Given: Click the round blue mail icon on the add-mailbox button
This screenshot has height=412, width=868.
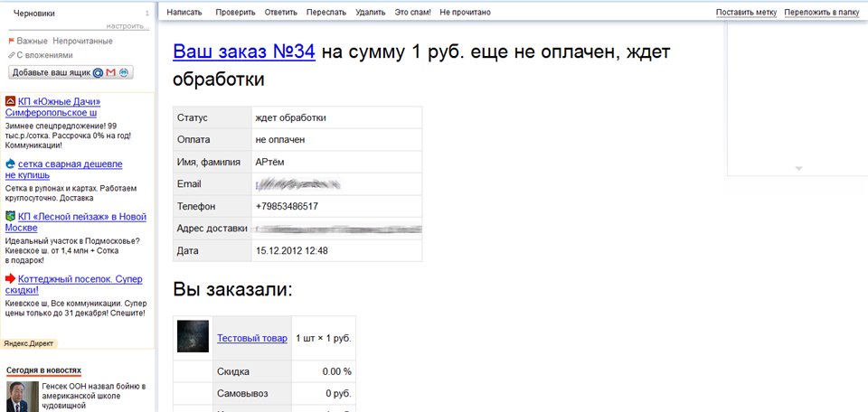Looking at the screenshot, I should point(124,73).
